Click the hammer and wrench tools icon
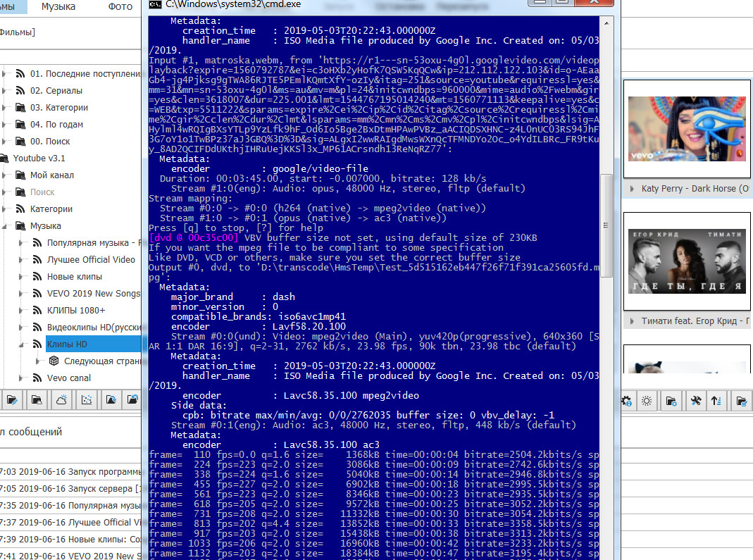Screen dimensions: 753x560 [x=695, y=401]
